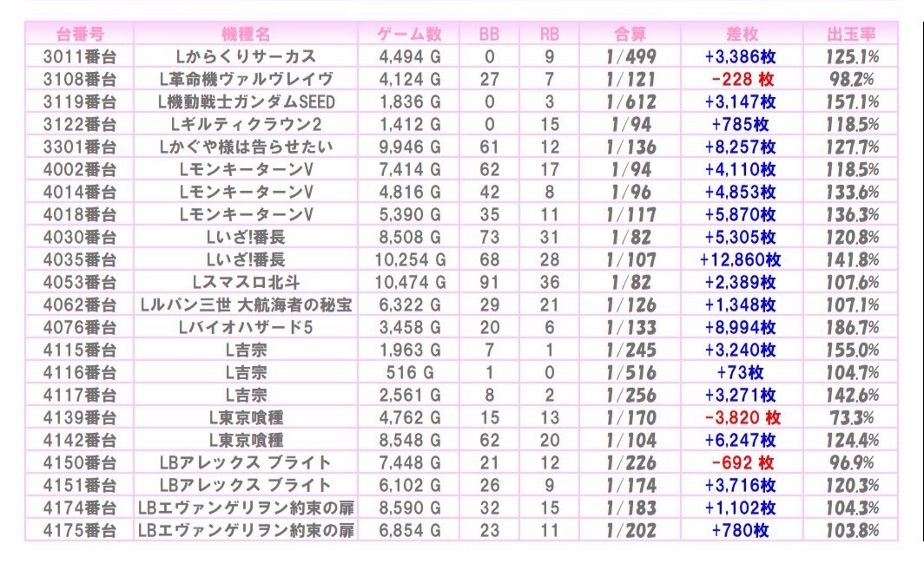Click the 10,474 G game count

click(x=410, y=282)
